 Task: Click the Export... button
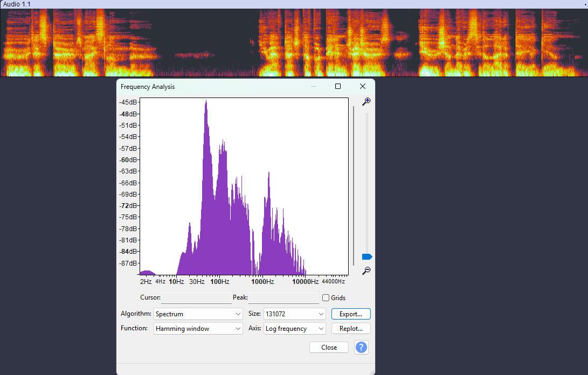point(351,314)
